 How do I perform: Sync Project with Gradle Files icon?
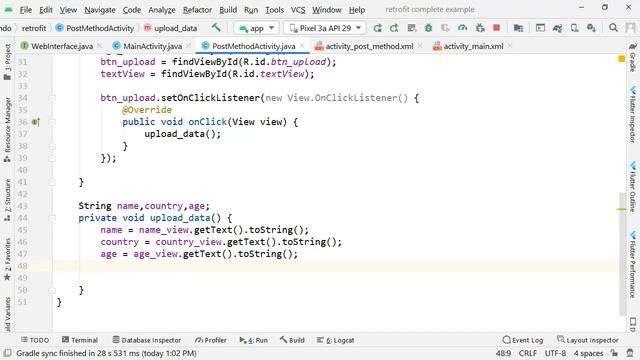coord(557,28)
